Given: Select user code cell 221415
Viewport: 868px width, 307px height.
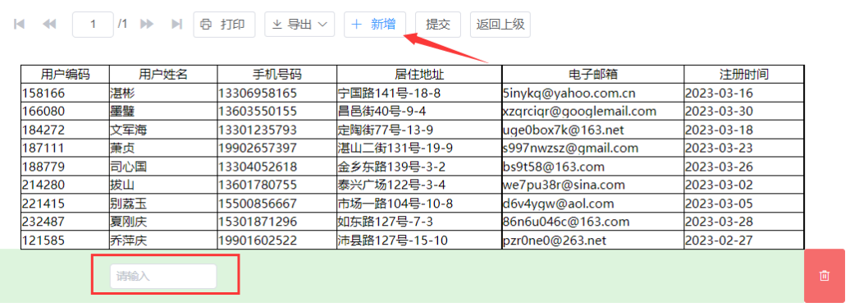Looking at the screenshot, I should (x=66, y=204).
